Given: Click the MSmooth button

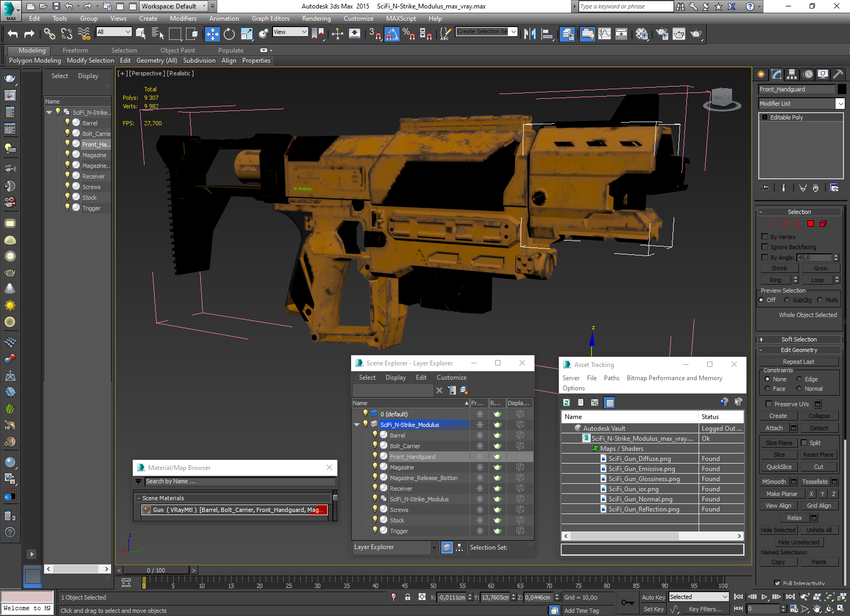Looking at the screenshot, I should point(774,482).
